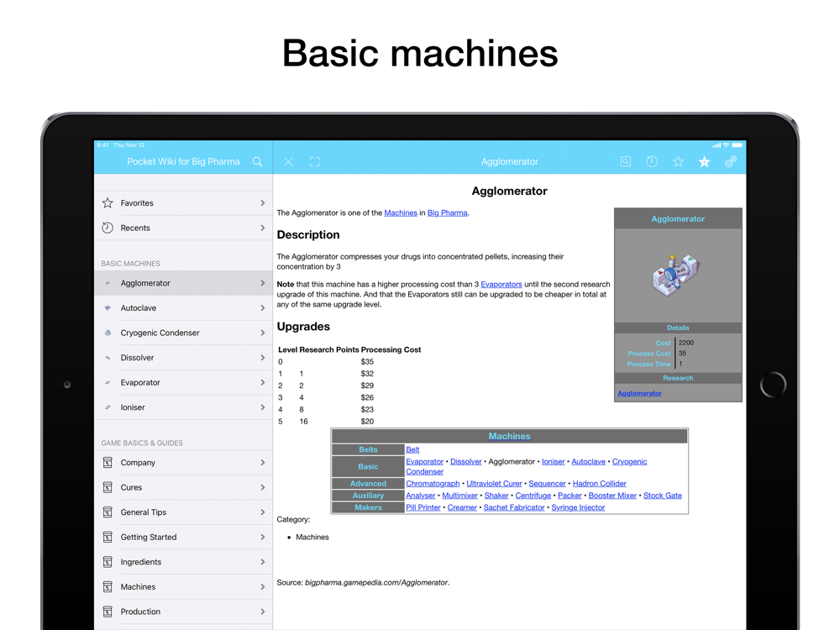
Task: Open the sidebar search magnifier icon
Action: click(258, 162)
